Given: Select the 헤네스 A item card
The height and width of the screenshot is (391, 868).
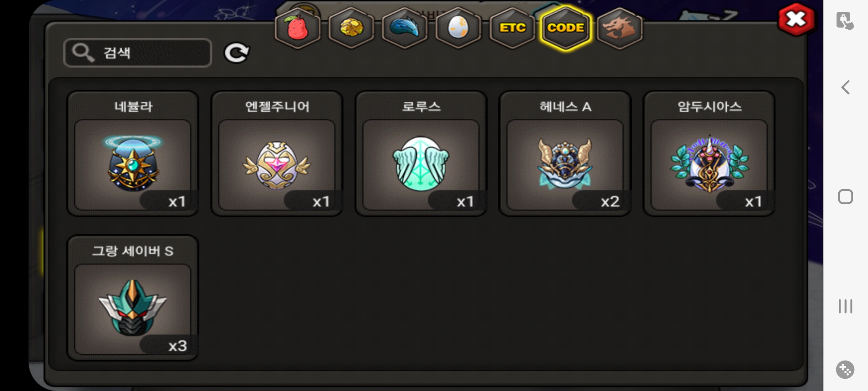Looking at the screenshot, I should point(565,154).
